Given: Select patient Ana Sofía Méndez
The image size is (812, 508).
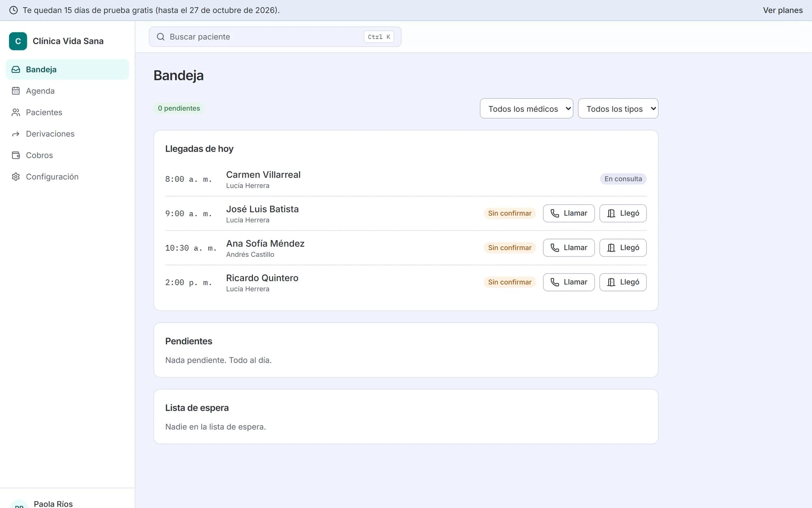Looking at the screenshot, I should [x=265, y=244].
